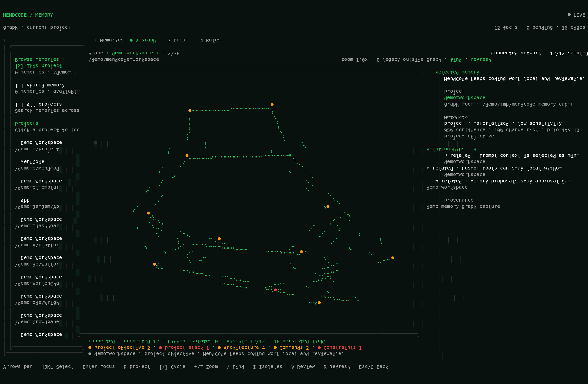Click the MENDCODE / MEMORY title
Viewport: 588px width, 384px height.
[x=28, y=15]
